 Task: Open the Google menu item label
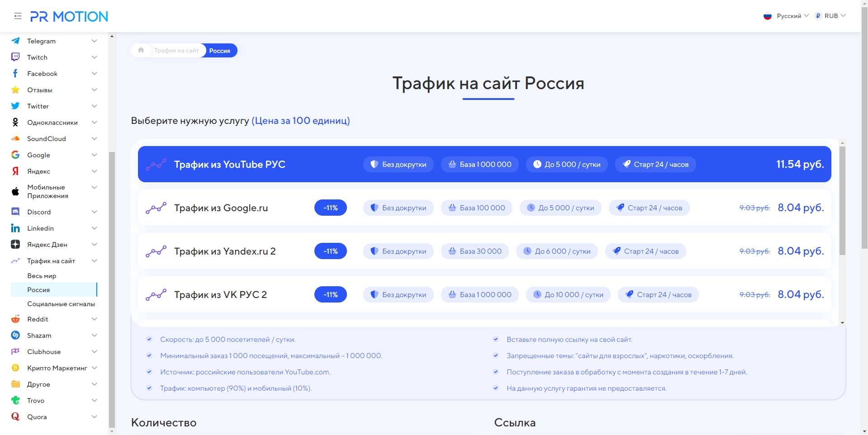coord(38,155)
